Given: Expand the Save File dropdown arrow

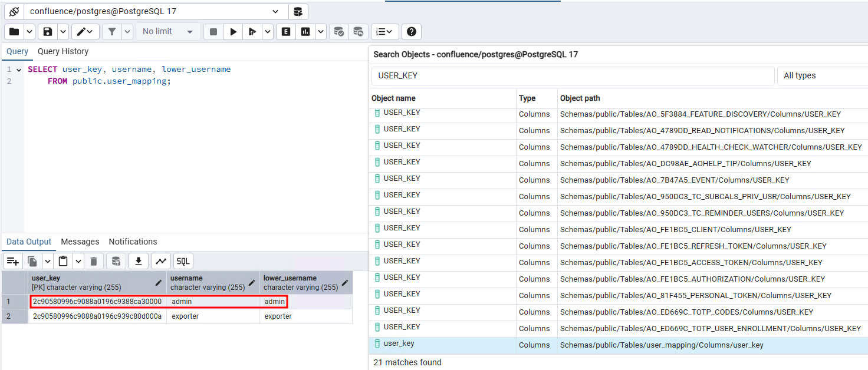Looking at the screenshot, I should coord(63,32).
